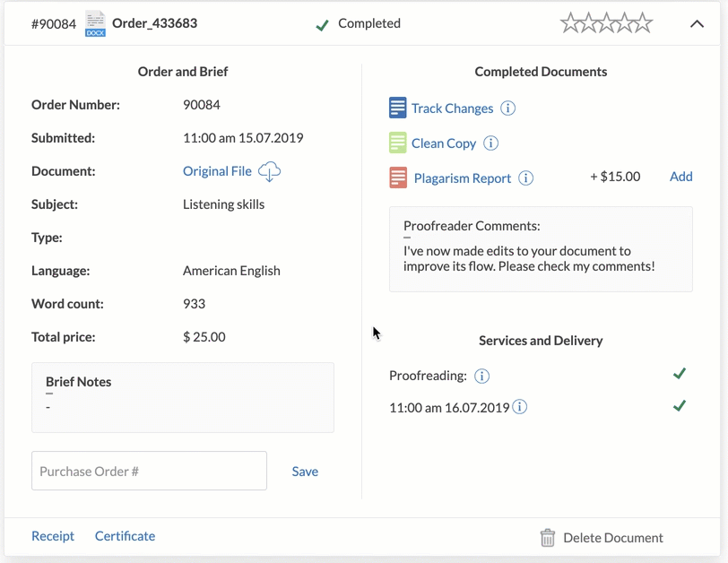Open the Receipt link
728x563 pixels.
53,536
